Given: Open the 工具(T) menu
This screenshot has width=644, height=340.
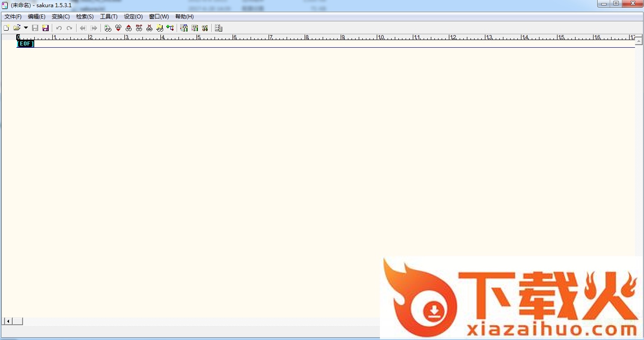Looking at the screenshot, I should click(109, 17).
